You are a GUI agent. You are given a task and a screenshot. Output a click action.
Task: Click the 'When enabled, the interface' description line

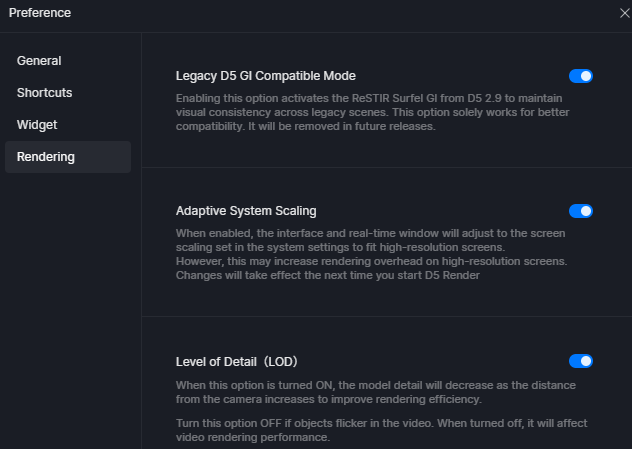click(x=370, y=233)
